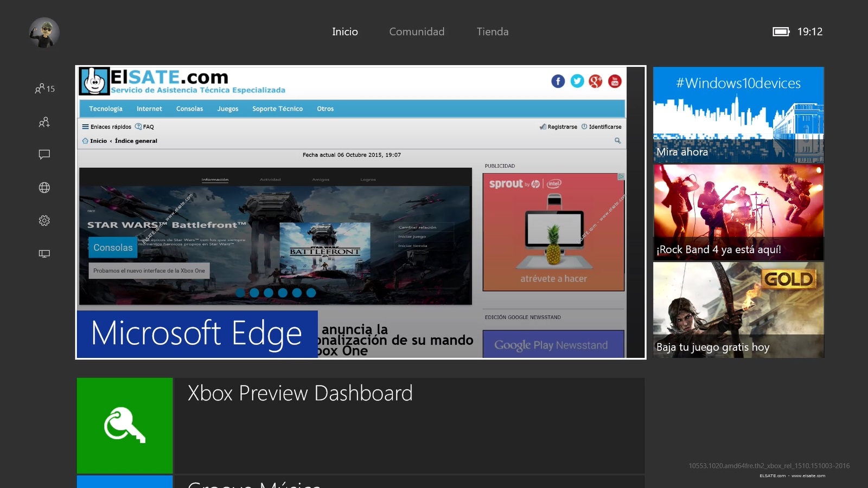Click the Identificarse link
868x488 pixels.
point(601,127)
